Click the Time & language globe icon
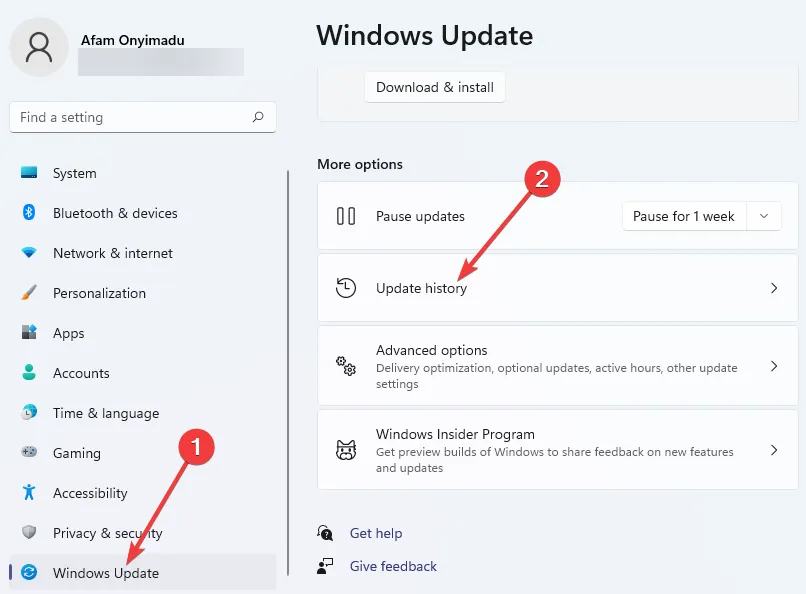This screenshot has width=806, height=594. pos(29,412)
